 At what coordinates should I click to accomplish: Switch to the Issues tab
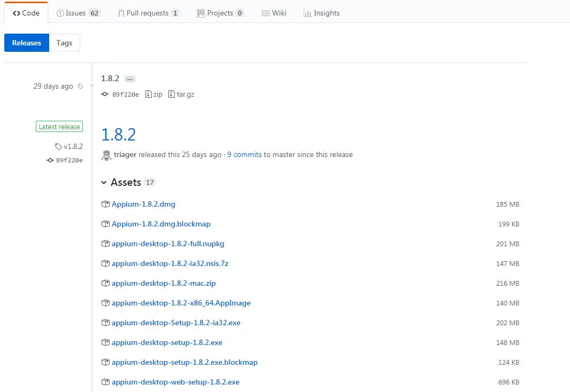tap(79, 13)
